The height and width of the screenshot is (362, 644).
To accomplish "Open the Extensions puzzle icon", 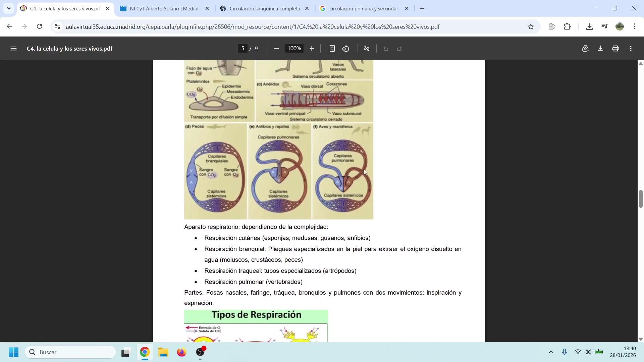I will click(567, 26).
